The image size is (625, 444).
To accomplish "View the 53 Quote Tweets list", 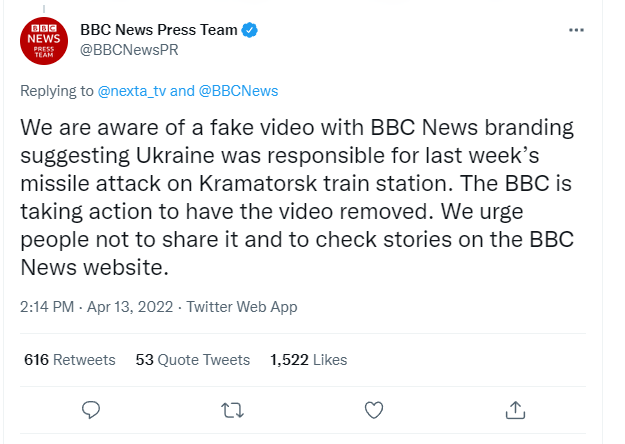I will [192, 359].
